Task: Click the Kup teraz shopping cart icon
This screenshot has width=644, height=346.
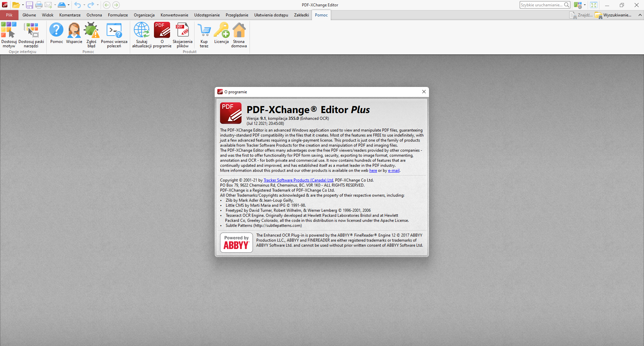Action: click(x=204, y=35)
